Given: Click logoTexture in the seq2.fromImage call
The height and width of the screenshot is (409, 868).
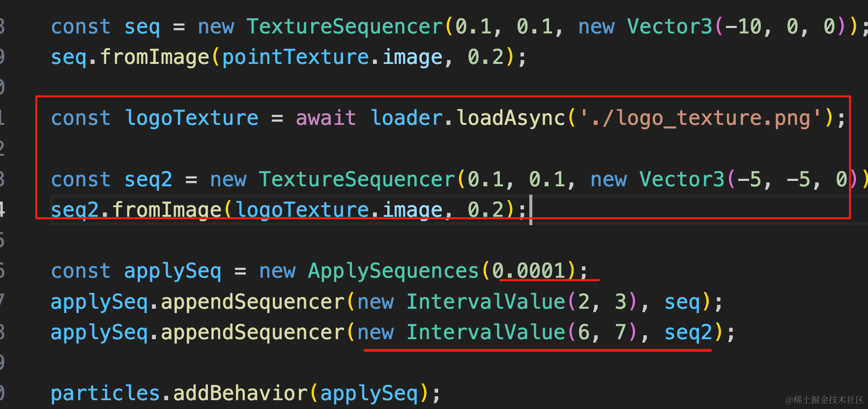Looking at the screenshot, I should [x=302, y=210].
